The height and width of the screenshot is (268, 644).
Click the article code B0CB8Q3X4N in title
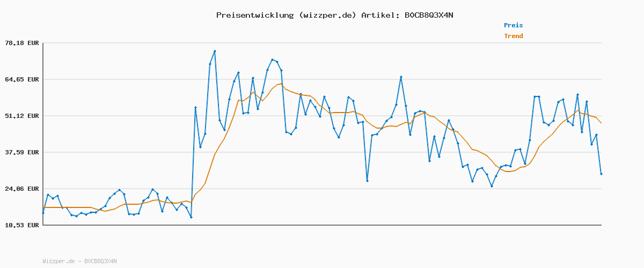[428, 15]
